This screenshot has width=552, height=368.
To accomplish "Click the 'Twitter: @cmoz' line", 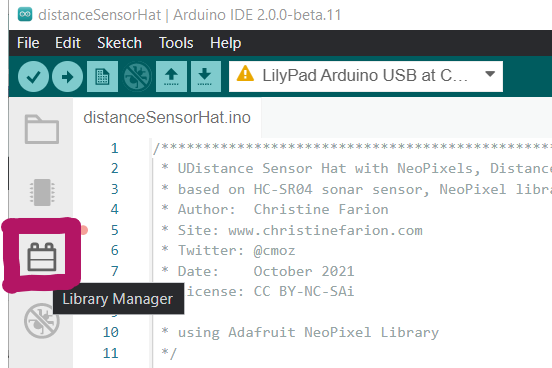I will tap(228, 250).
